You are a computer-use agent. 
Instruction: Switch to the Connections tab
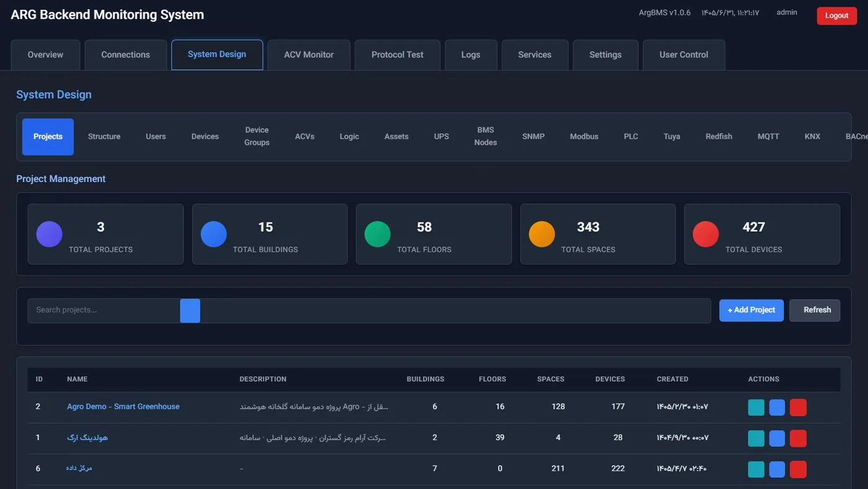point(126,55)
